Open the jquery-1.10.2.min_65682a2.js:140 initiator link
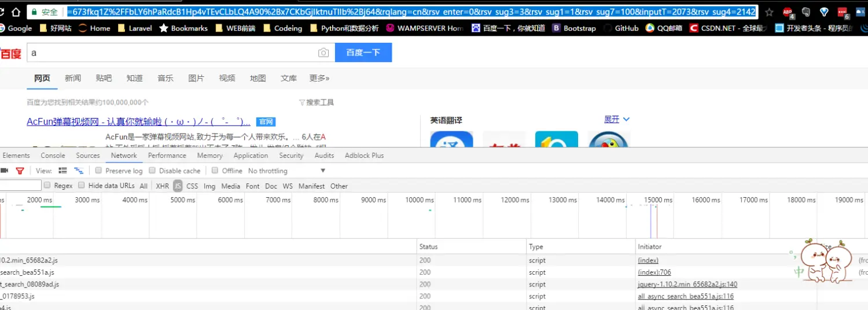 click(x=687, y=285)
